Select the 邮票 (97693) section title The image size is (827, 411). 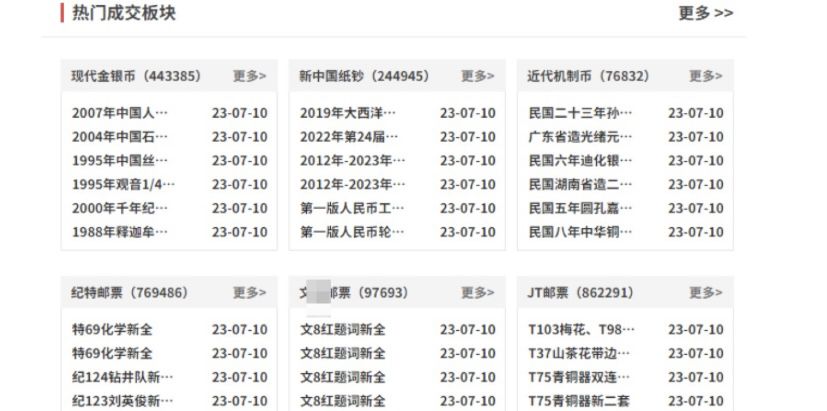[x=354, y=292]
